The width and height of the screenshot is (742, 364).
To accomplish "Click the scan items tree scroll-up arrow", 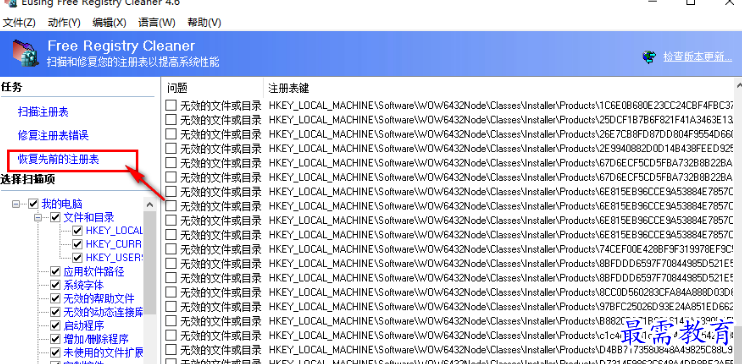I will (x=150, y=204).
